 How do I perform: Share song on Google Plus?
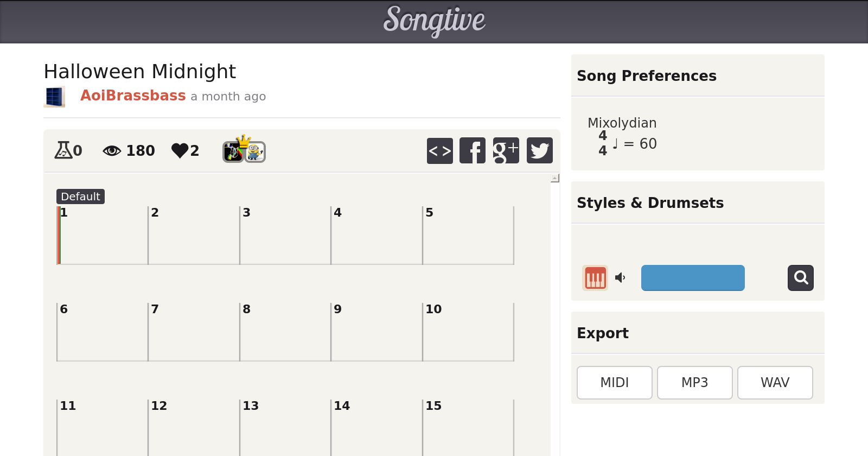[x=506, y=151]
